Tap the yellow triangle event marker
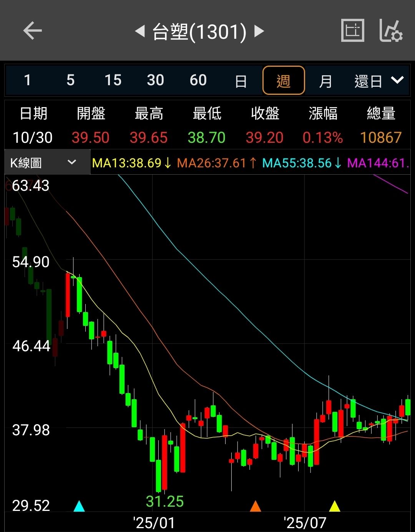 335,506
